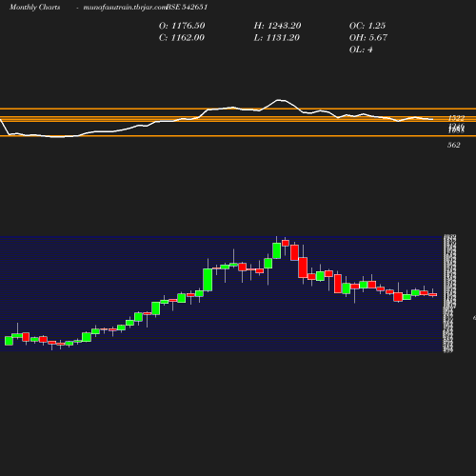
Task: Click the "OH: 5.67" reading
Action: (x=368, y=38)
